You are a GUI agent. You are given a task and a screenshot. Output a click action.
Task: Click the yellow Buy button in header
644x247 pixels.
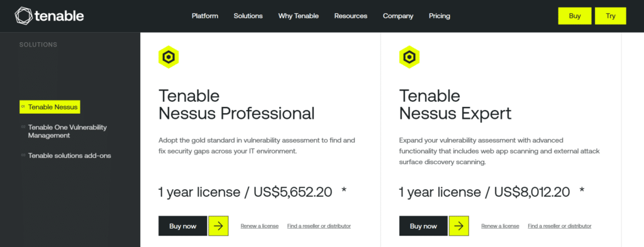575,16
